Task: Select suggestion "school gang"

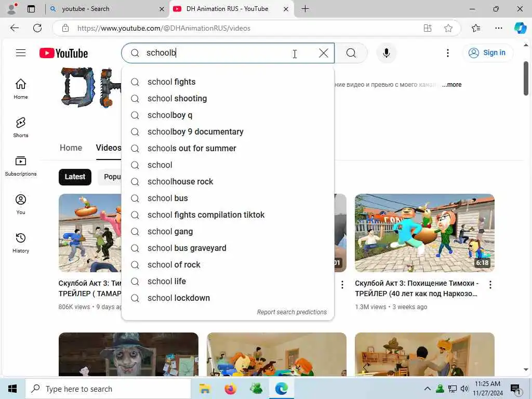Action: click(228, 231)
